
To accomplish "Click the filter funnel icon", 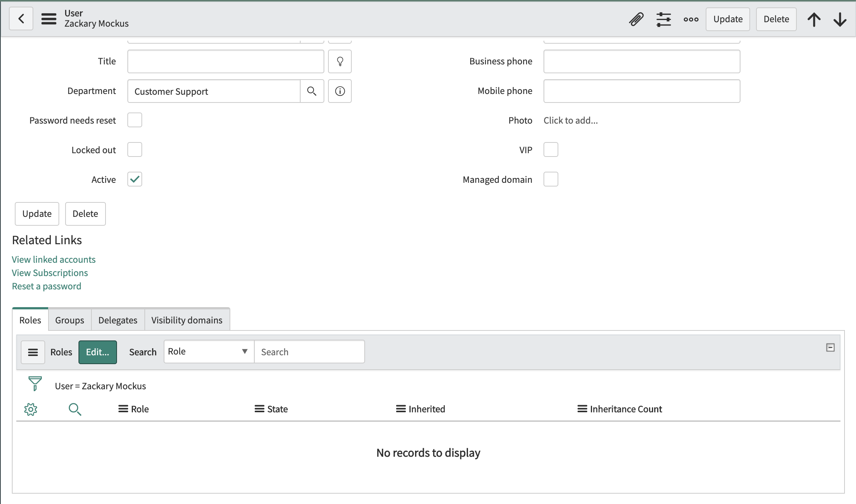I will tap(35, 383).
